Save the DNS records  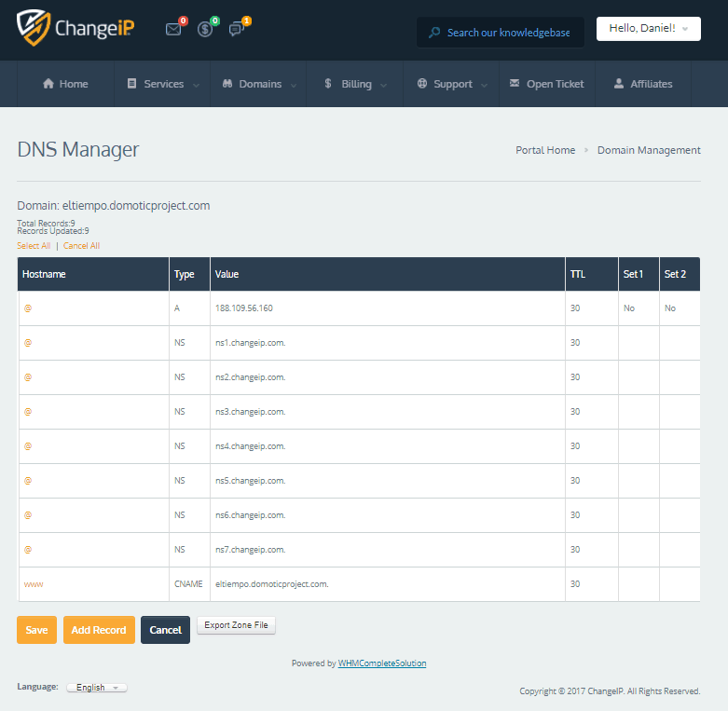(x=36, y=630)
